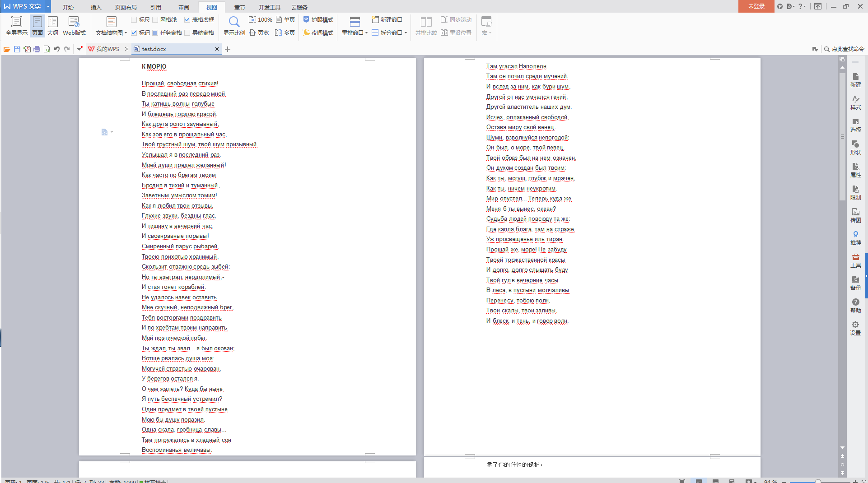Screen dimensions: 868x483
Task: Select the Page view icon
Action: click(37, 26)
